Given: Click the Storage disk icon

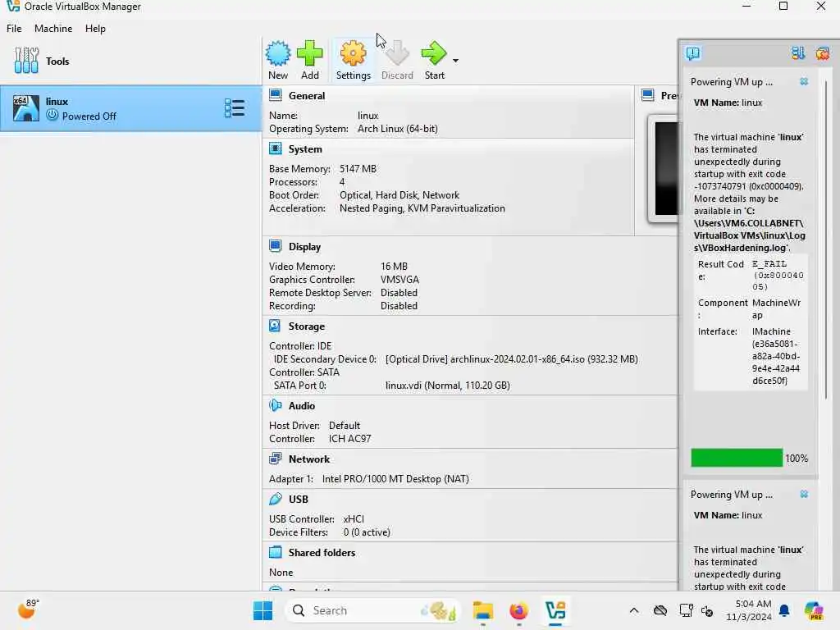Looking at the screenshot, I should coord(275,326).
